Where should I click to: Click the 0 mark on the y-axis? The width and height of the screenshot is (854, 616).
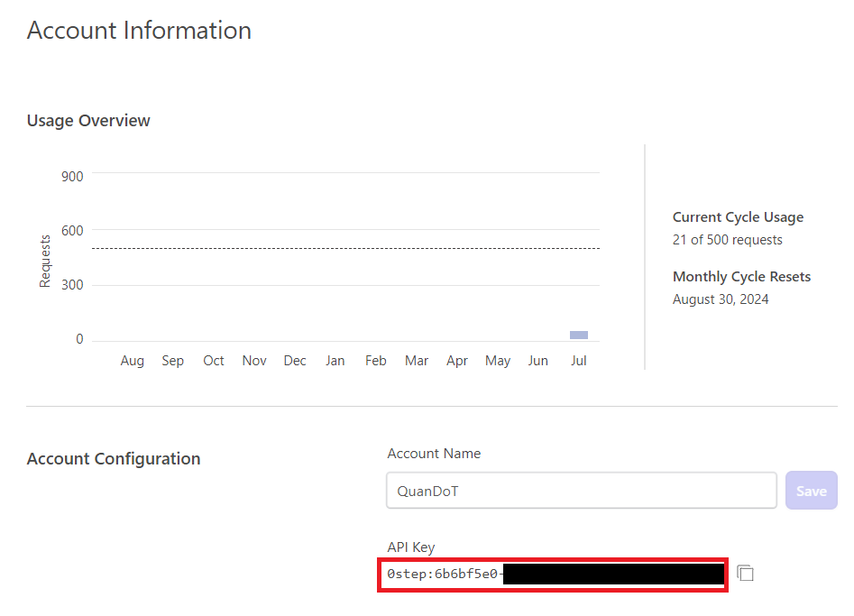click(x=78, y=338)
